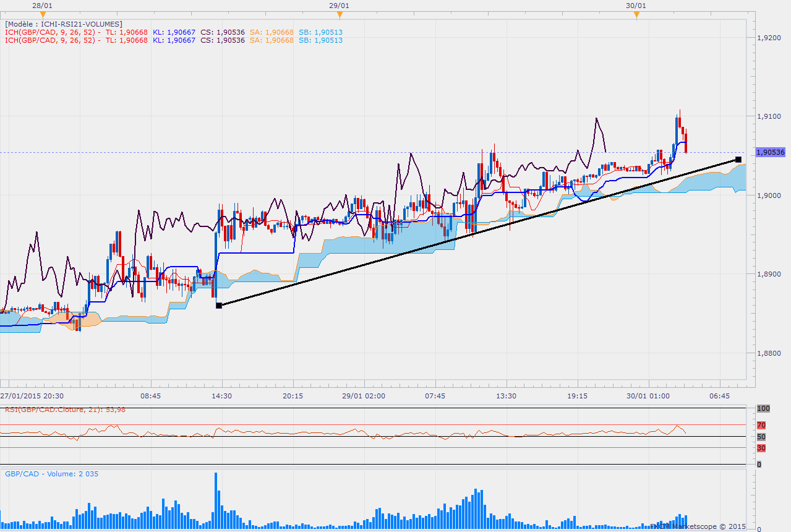Click the 29/01 orange date marker
Screen dimensions: 791x532
point(340,15)
